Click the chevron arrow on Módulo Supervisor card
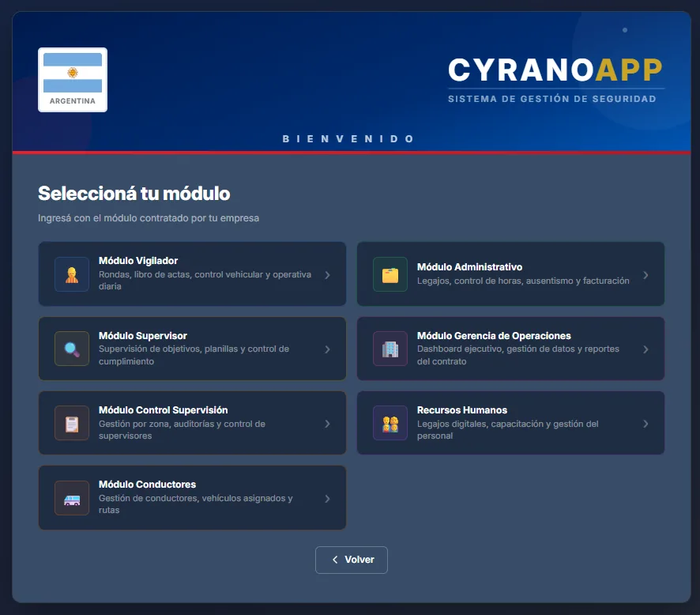This screenshot has width=700, height=615. tap(327, 349)
